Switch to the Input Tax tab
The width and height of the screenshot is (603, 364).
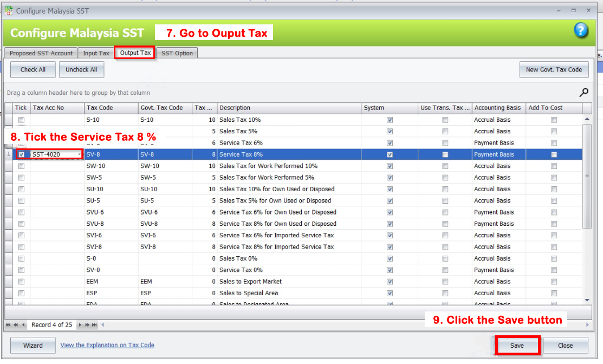(96, 53)
